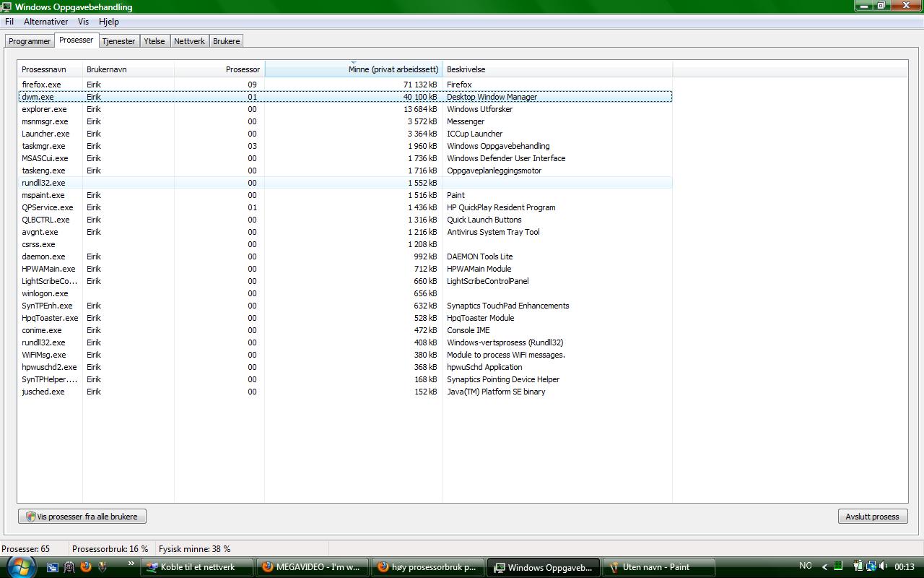Sort by Prosessnavn column header

point(51,69)
